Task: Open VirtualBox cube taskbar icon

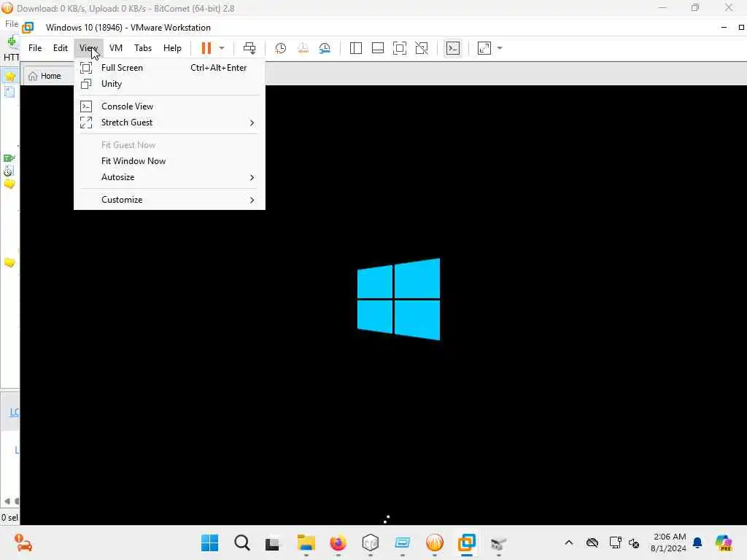Action: [x=370, y=542]
